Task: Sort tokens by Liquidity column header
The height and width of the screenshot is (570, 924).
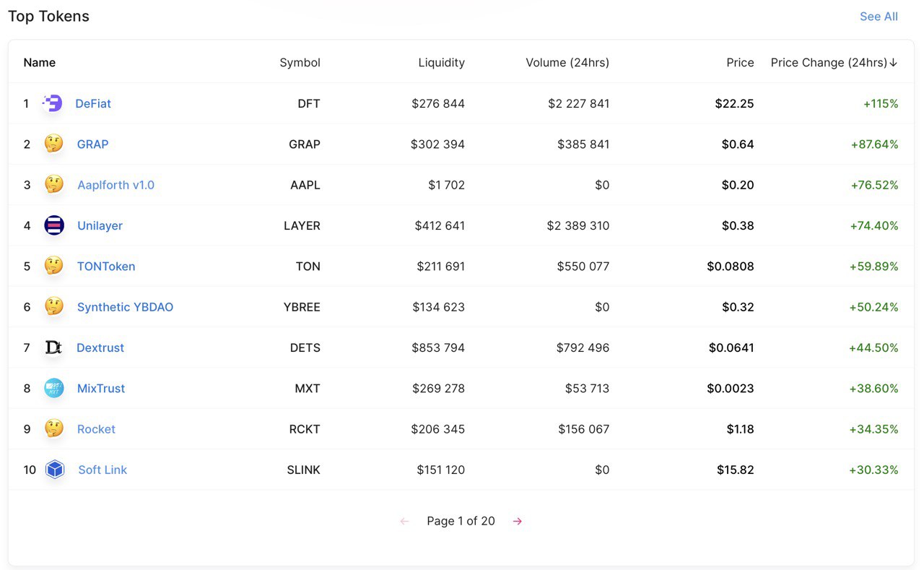Action: point(441,63)
